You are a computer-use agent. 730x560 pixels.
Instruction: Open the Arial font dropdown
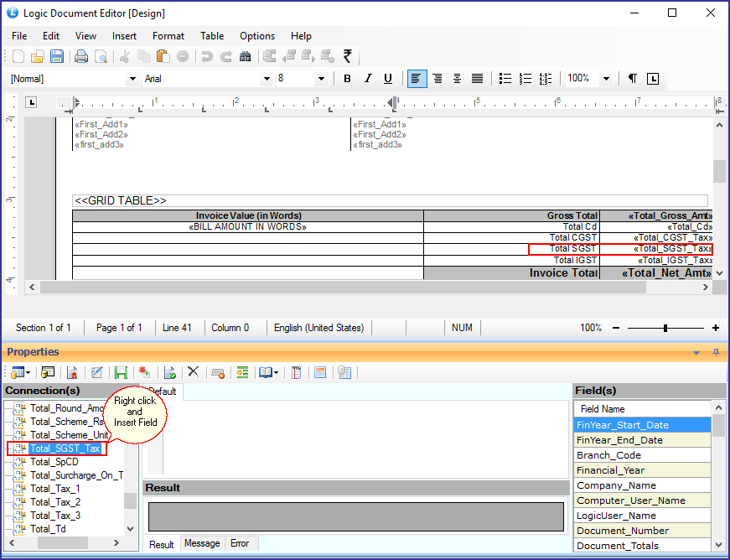[x=267, y=79]
